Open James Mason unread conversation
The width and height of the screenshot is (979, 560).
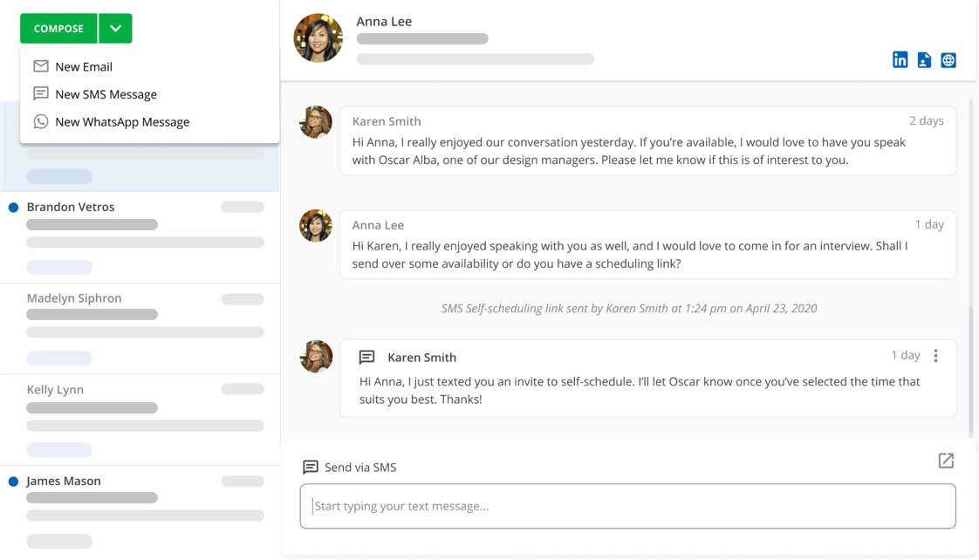point(64,481)
